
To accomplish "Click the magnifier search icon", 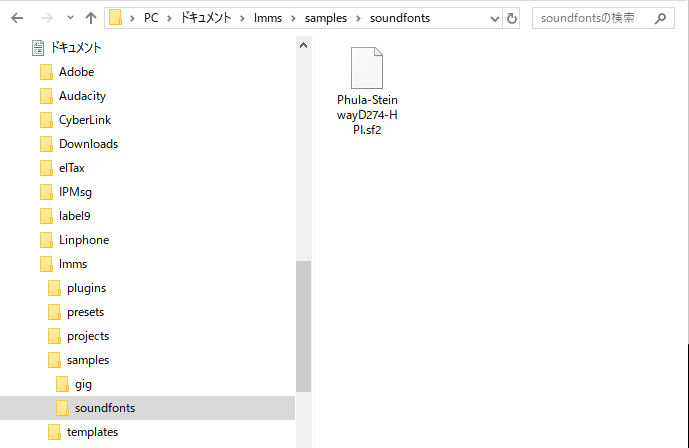I will tap(660, 18).
